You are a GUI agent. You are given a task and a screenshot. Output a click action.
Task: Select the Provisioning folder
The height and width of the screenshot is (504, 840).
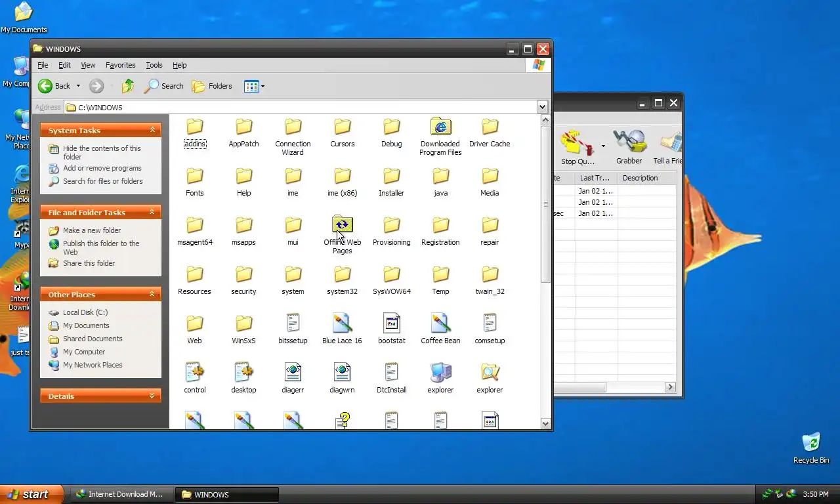tap(391, 230)
